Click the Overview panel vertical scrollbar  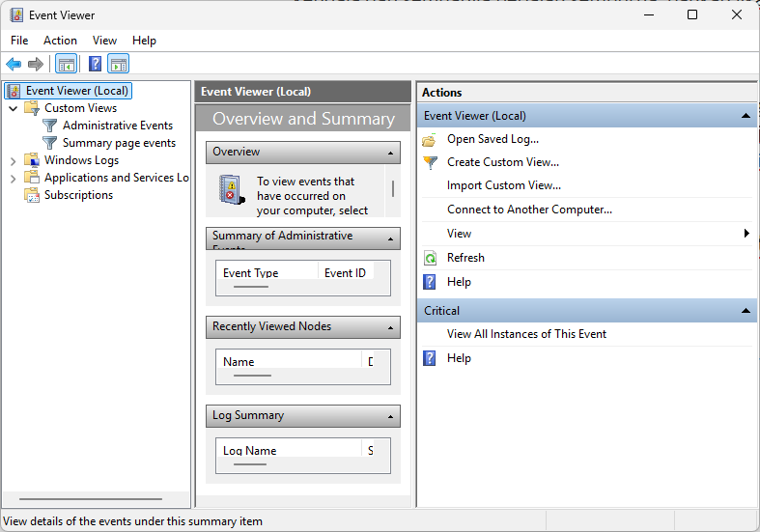click(393, 183)
